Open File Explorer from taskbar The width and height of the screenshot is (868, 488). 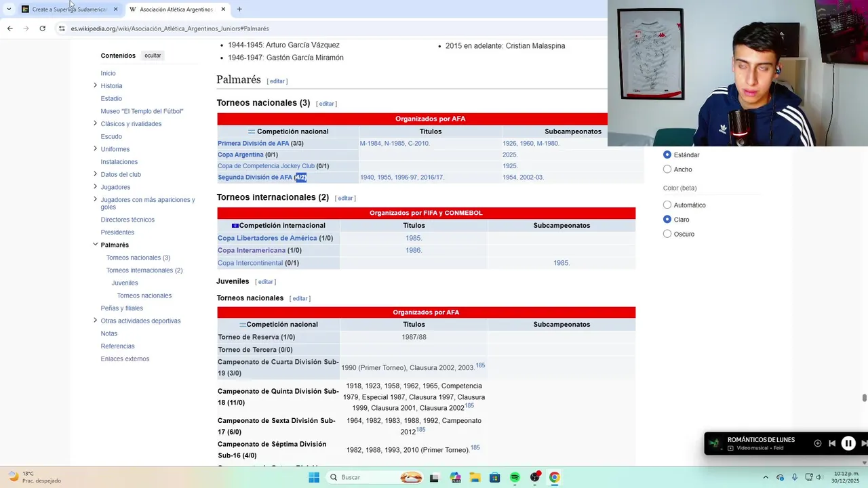(x=475, y=477)
